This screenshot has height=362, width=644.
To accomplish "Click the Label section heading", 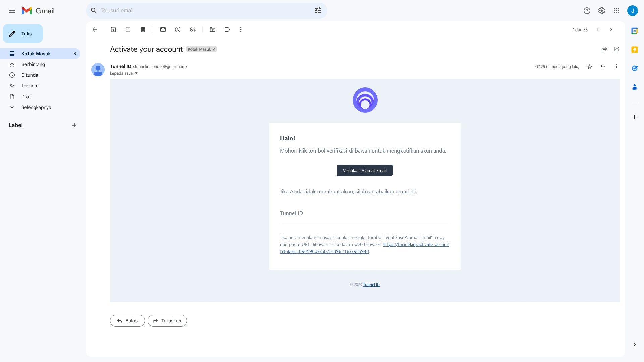I will click(16, 125).
